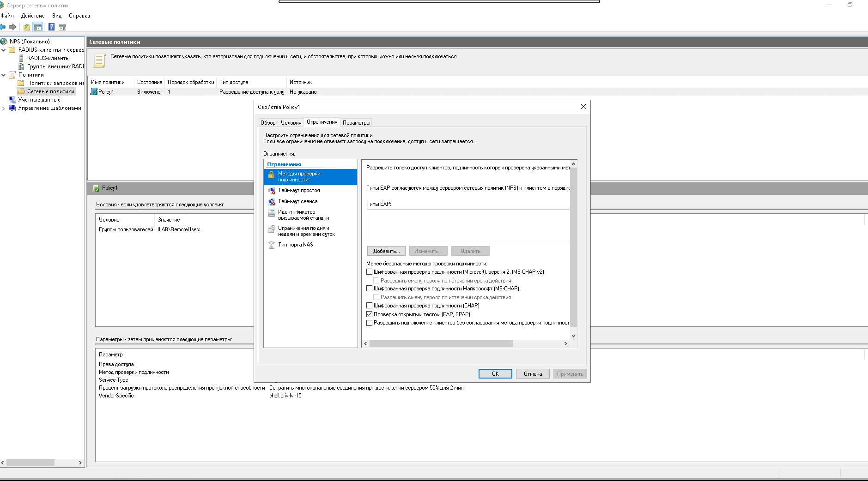868x481 pixels.
Task: Open Ограничения по дням недели clock icon
Action: pos(272,229)
